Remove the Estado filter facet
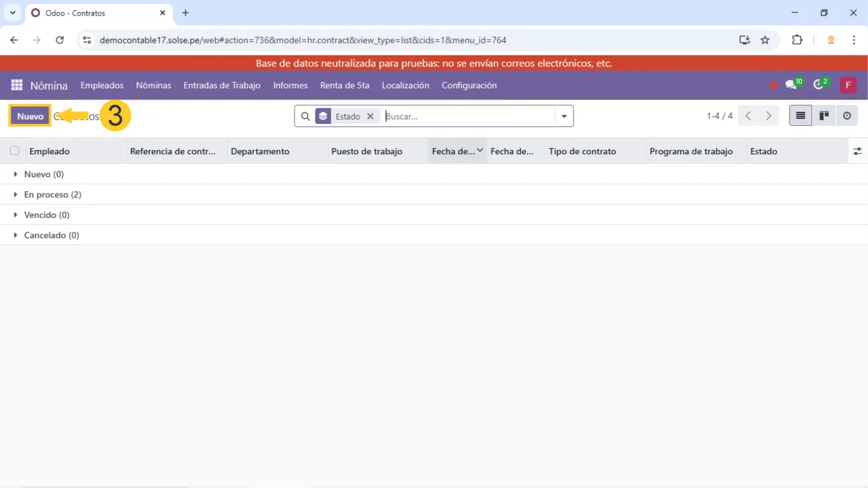This screenshot has width=868, height=488. (x=370, y=116)
